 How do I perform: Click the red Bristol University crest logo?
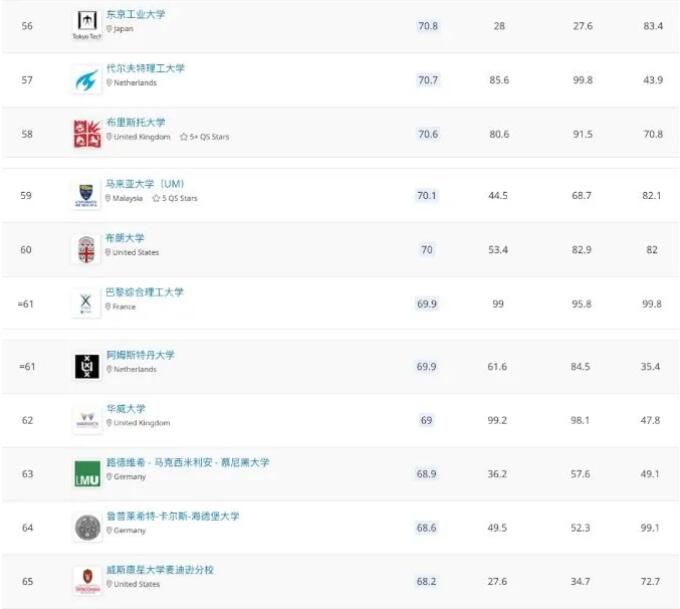[87, 134]
